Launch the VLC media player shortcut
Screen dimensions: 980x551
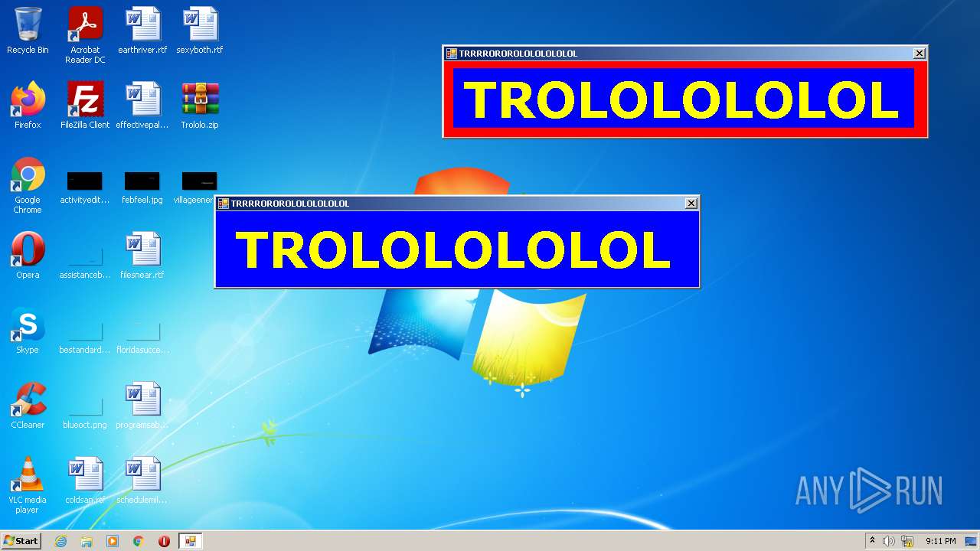click(28, 485)
